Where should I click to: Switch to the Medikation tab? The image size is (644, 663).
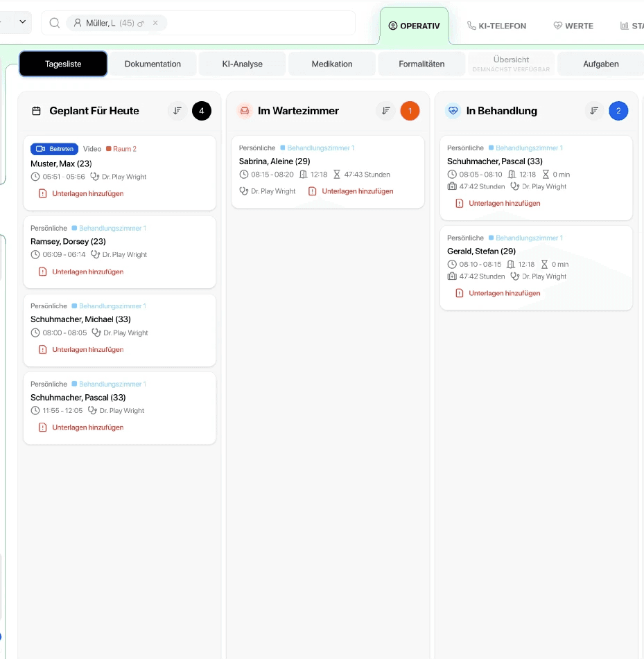coord(332,64)
